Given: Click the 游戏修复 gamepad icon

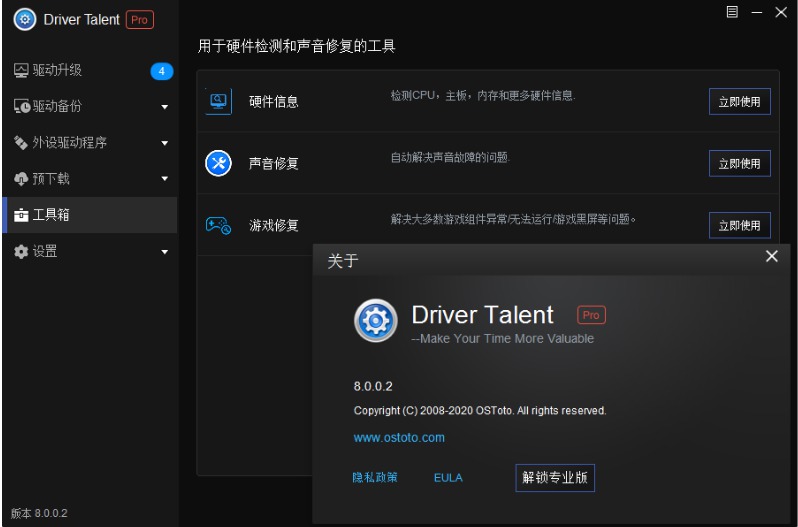Looking at the screenshot, I should [218, 225].
